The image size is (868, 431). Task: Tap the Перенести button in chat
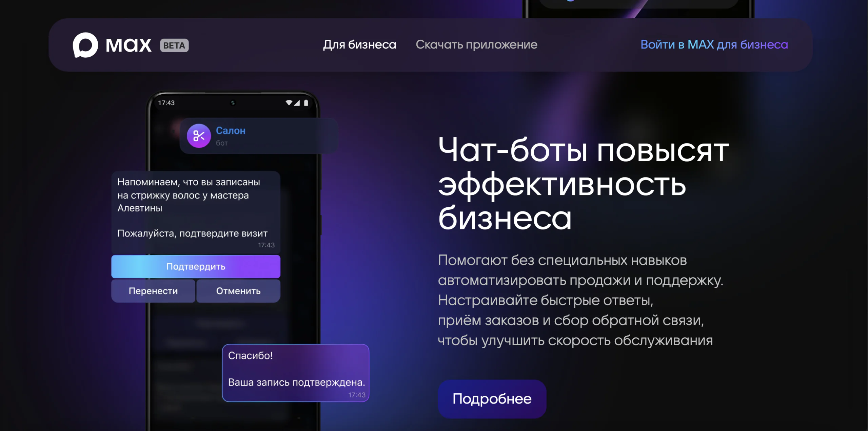[x=153, y=291]
